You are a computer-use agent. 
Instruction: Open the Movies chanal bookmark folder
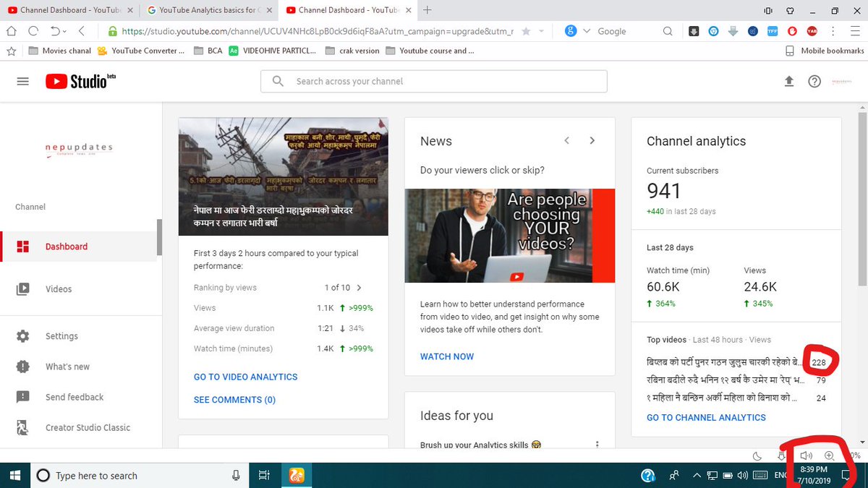coord(59,51)
